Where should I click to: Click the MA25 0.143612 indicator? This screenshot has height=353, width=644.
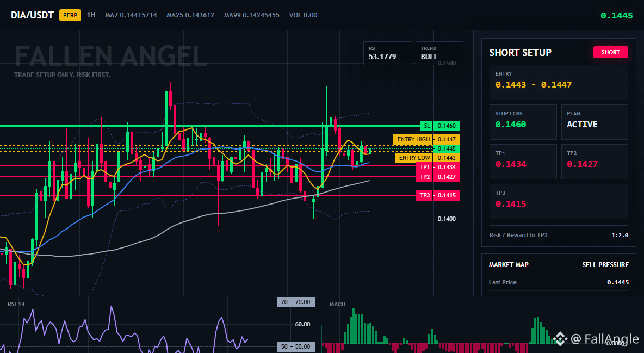click(190, 15)
